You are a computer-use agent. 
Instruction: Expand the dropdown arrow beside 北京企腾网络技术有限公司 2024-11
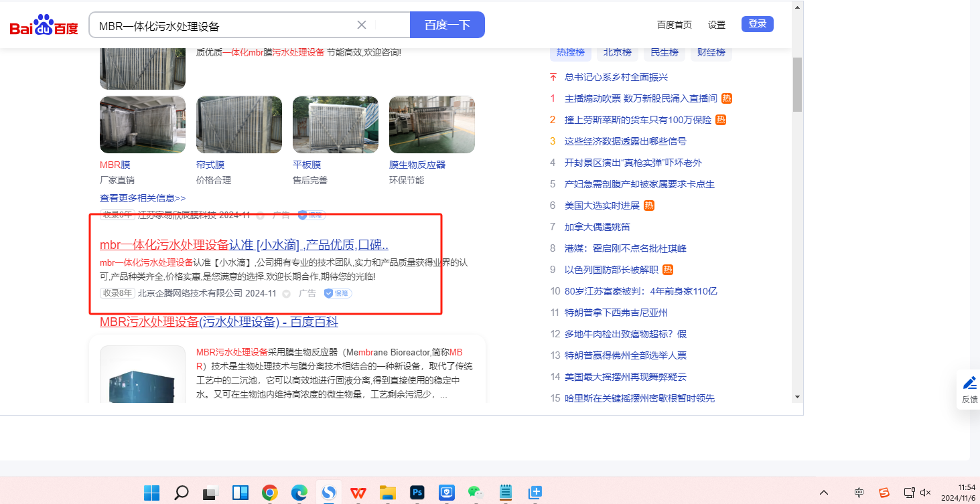(287, 294)
